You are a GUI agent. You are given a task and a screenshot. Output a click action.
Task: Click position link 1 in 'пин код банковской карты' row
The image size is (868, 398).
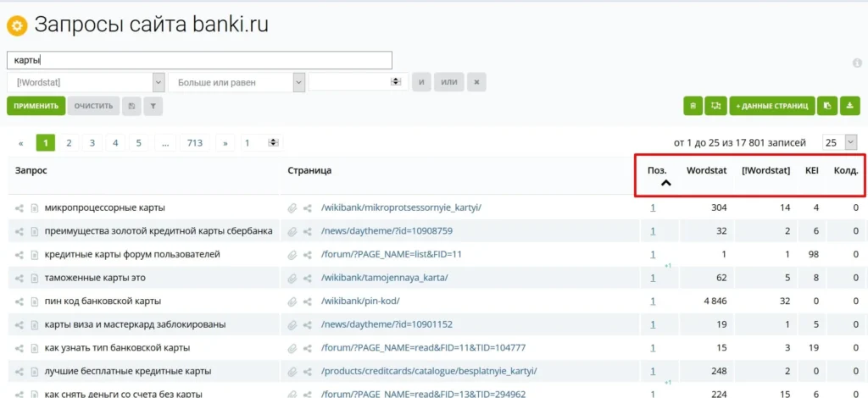tap(653, 301)
